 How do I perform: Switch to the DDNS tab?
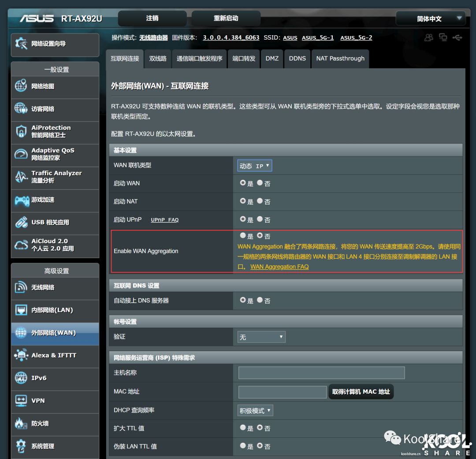click(x=297, y=59)
